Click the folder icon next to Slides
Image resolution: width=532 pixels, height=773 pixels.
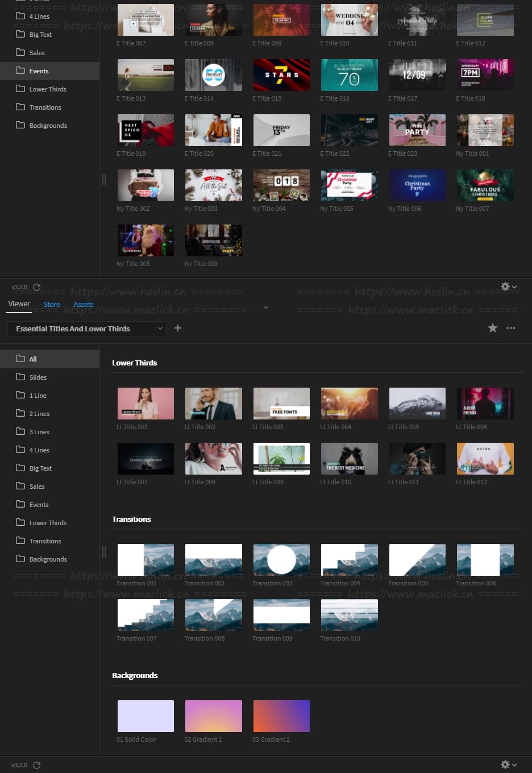[x=20, y=377]
